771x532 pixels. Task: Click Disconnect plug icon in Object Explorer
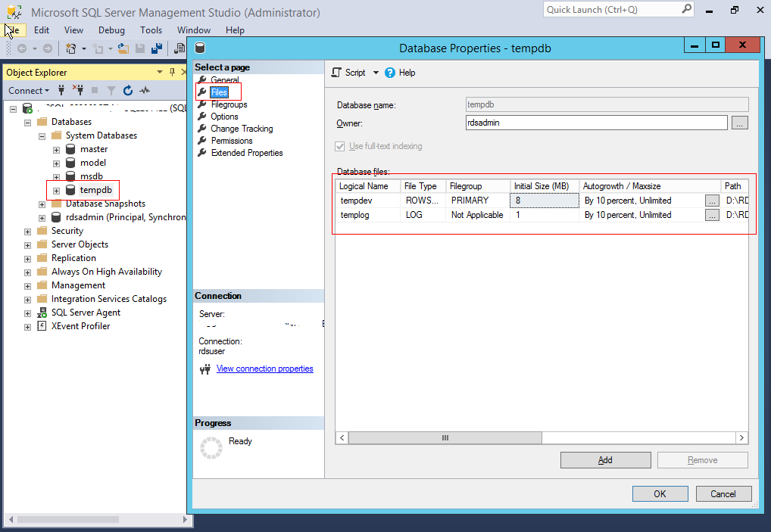click(78, 90)
